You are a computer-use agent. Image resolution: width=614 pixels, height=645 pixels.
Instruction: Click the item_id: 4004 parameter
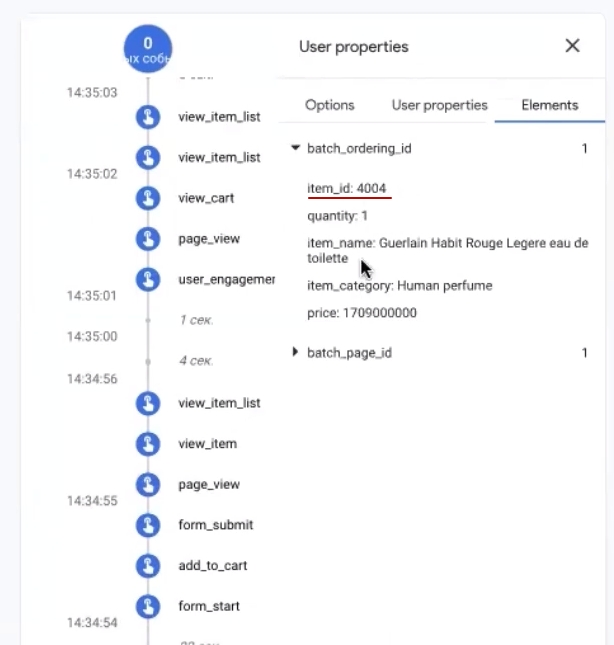346,188
